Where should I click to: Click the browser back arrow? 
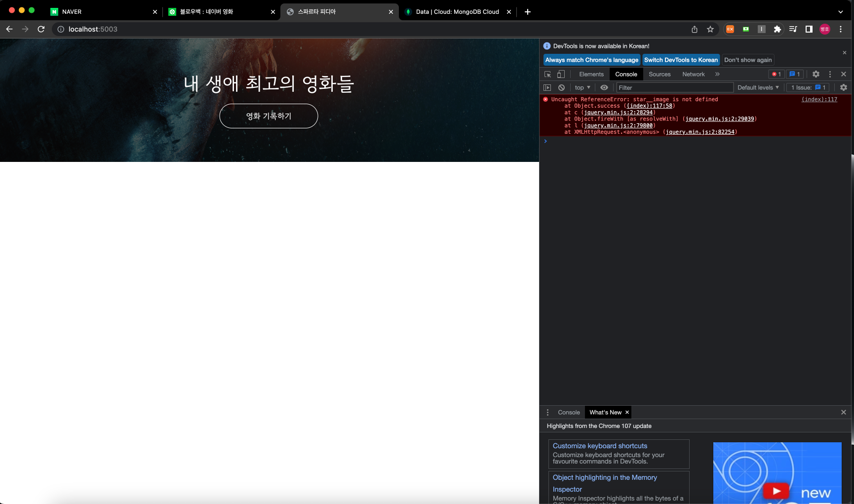tap(9, 29)
